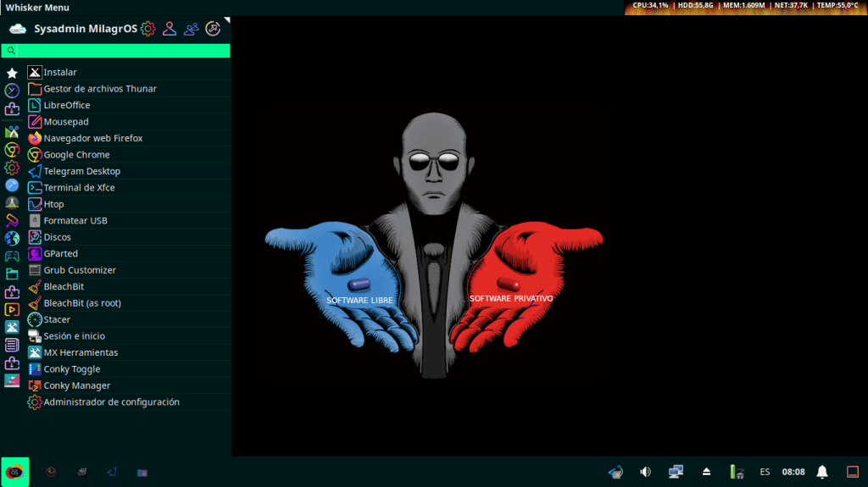Click the eject removable media tray icon
This screenshot has width=868, height=487.
(706, 472)
